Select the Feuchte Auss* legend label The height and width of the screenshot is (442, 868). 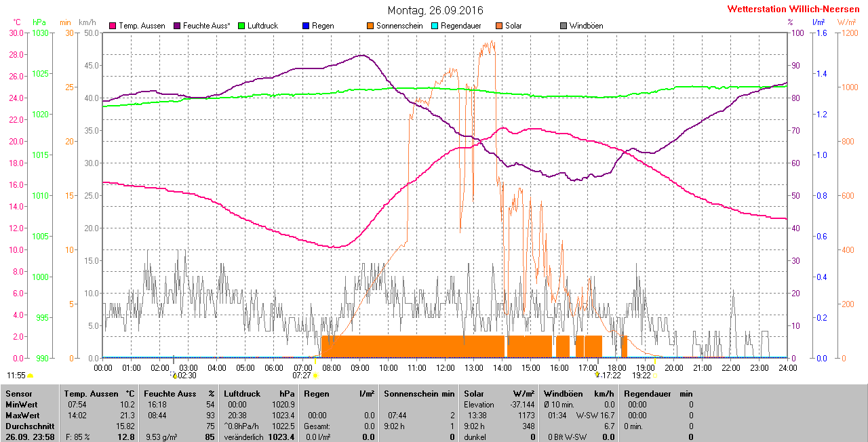pos(207,26)
